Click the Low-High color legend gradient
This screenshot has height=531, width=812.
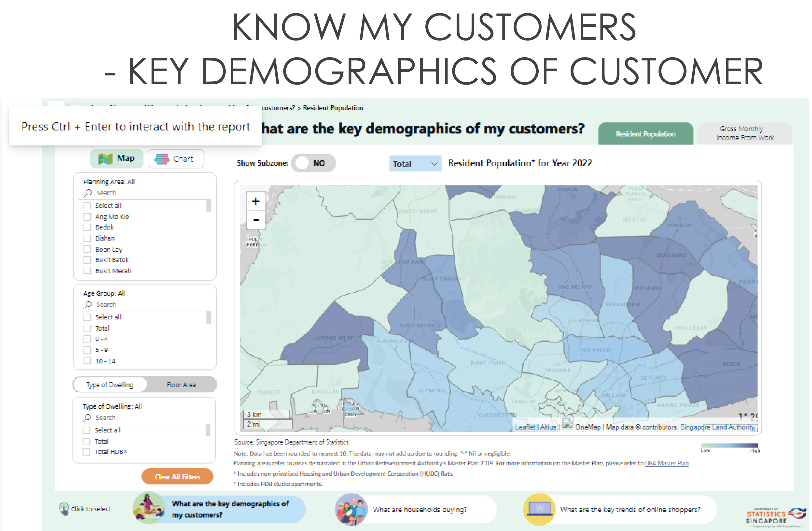coord(729,445)
